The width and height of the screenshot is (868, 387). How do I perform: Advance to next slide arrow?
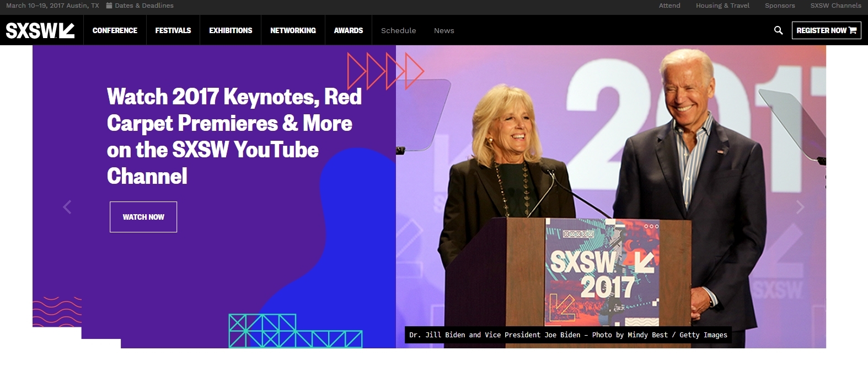click(x=800, y=207)
